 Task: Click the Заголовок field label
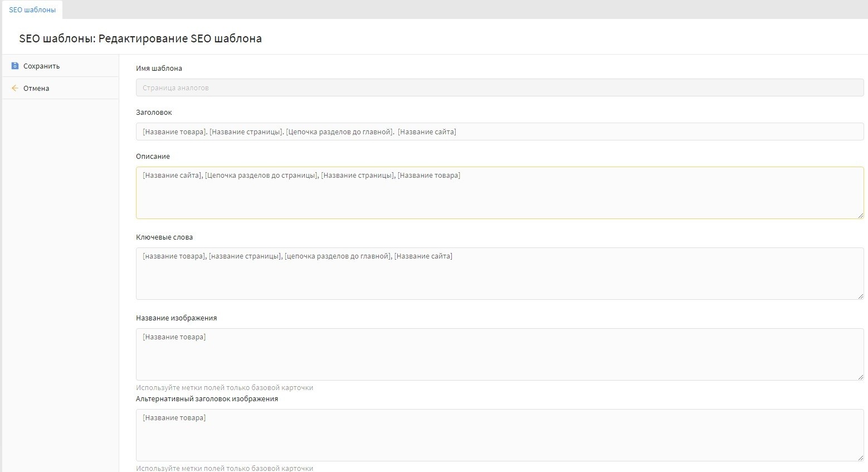(154, 112)
